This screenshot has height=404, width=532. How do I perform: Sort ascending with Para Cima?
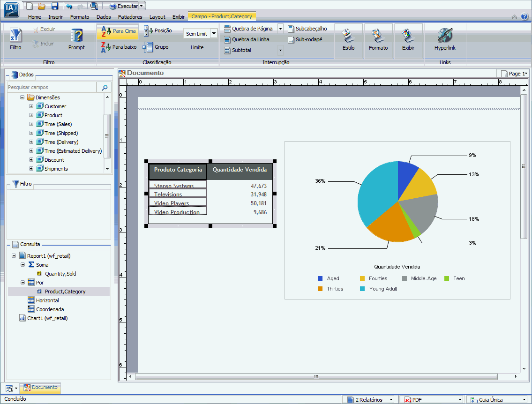coord(119,31)
